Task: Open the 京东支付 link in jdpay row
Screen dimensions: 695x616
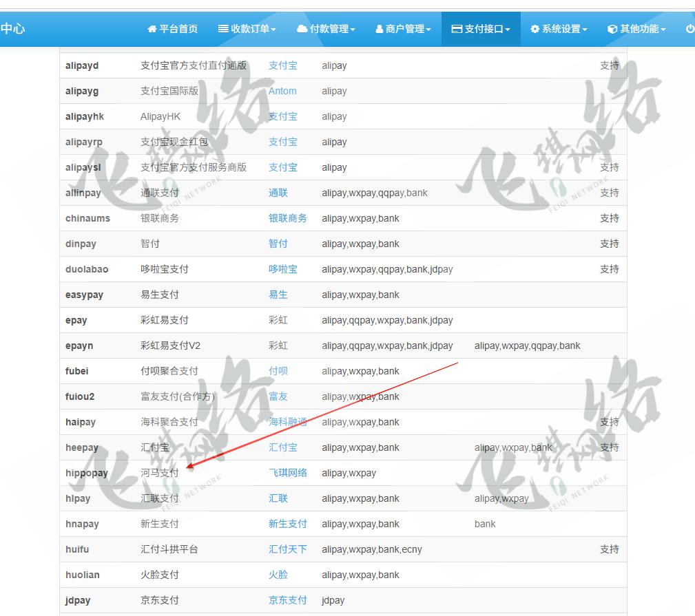Action: coord(288,600)
